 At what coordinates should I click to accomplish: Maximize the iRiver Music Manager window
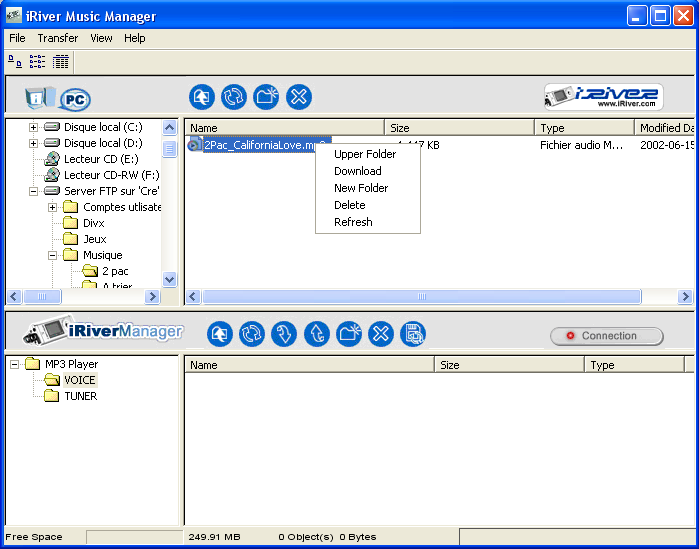[x=660, y=16]
